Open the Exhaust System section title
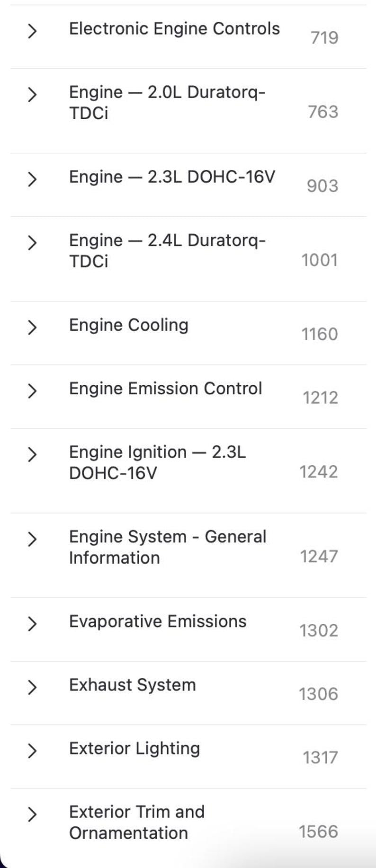This screenshot has width=376, height=868. tap(132, 685)
